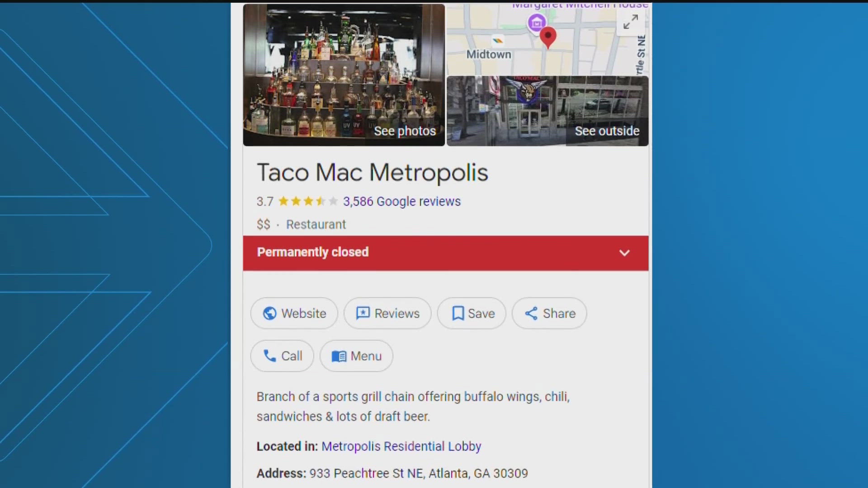Click the business description about buffalo wings
The image size is (868, 488).
(x=413, y=406)
